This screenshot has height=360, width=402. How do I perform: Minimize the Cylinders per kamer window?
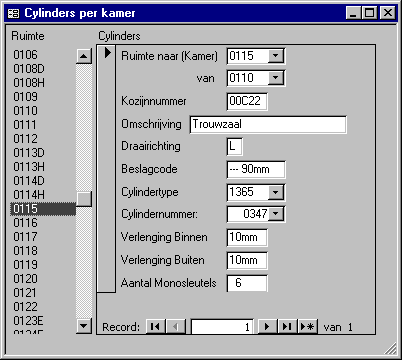[x=353, y=13]
